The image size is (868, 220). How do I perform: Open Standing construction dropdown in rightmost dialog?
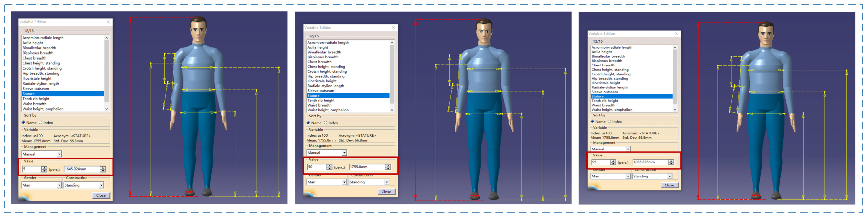[x=669, y=177]
